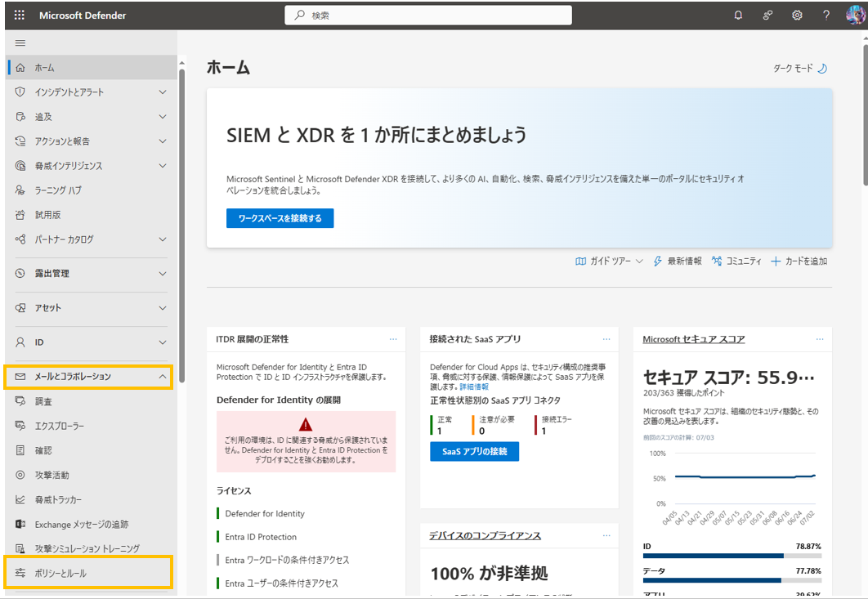Open デバイスのコンプライアンス card options menu
868x599 pixels.
click(x=606, y=535)
